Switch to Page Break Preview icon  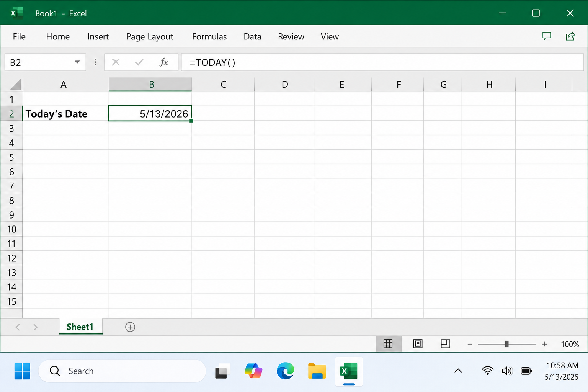(x=445, y=344)
